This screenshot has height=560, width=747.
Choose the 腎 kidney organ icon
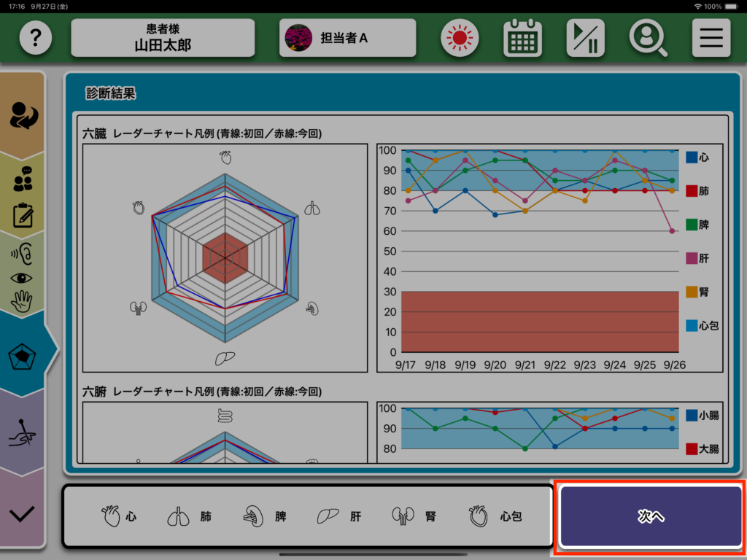[x=414, y=516]
